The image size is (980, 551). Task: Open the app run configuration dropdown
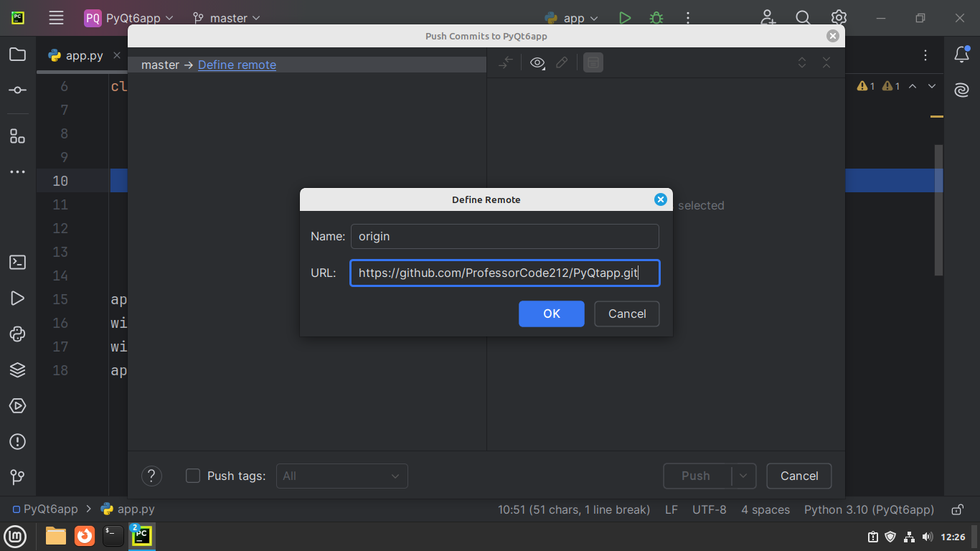571,18
